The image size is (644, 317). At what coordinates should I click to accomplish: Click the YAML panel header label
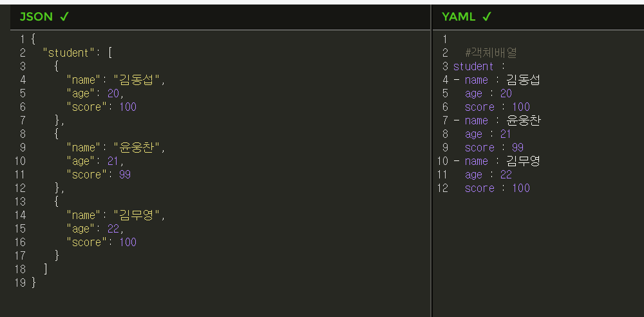459,17
